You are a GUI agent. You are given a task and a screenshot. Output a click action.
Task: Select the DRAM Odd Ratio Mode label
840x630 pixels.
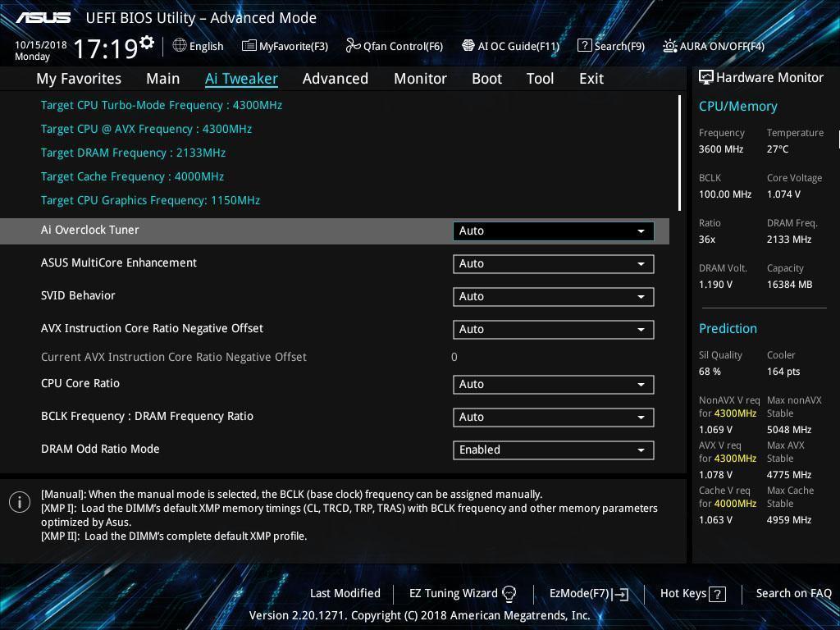point(100,449)
